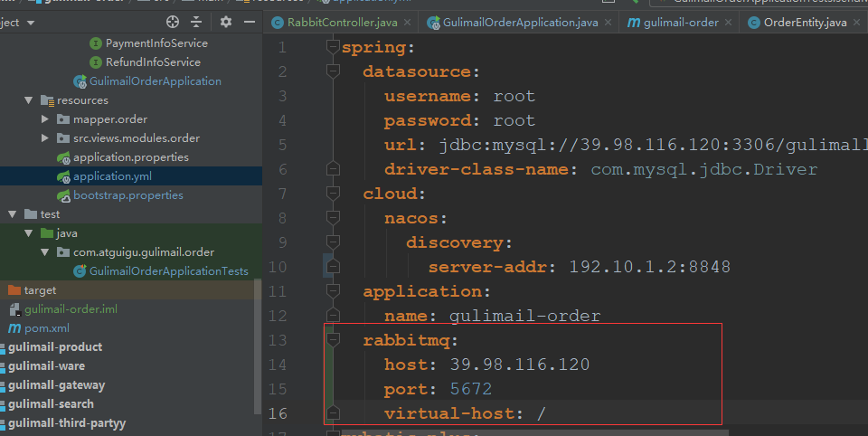The height and width of the screenshot is (436, 868).
Task: Click the java test folder icon
Action: 47,233
